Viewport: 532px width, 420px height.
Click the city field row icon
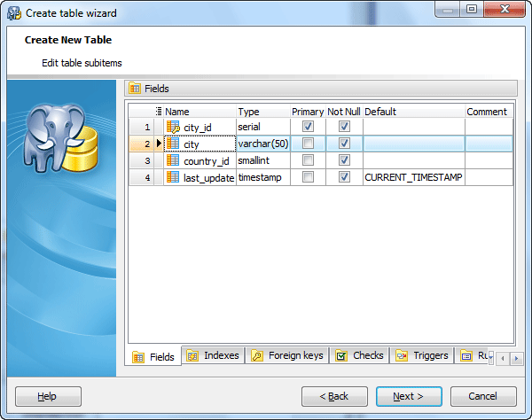coord(173,144)
